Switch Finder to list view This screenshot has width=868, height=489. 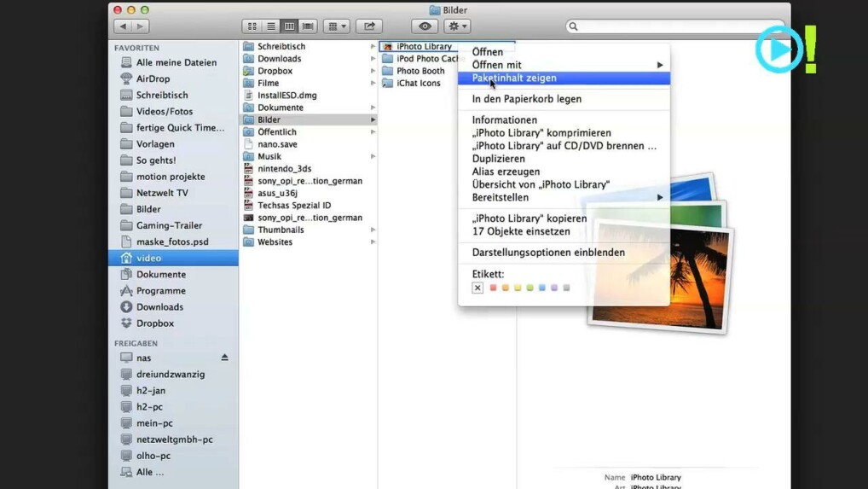pyautogui.click(x=271, y=26)
